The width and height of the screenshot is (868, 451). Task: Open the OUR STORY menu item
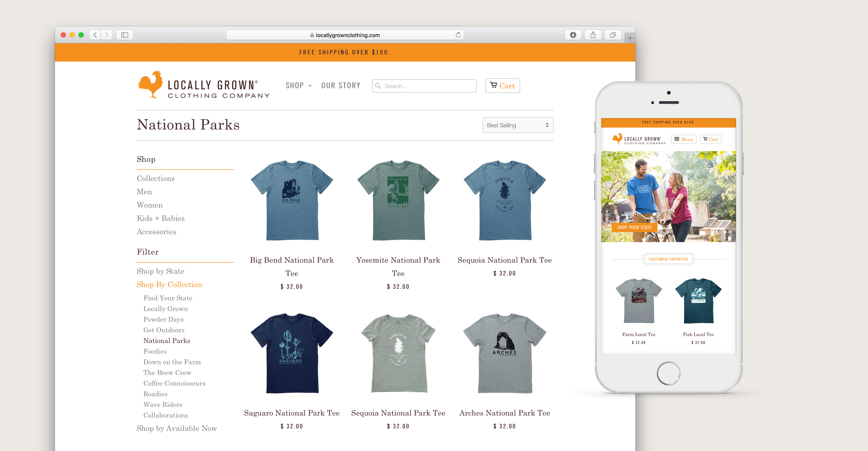point(341,86)
